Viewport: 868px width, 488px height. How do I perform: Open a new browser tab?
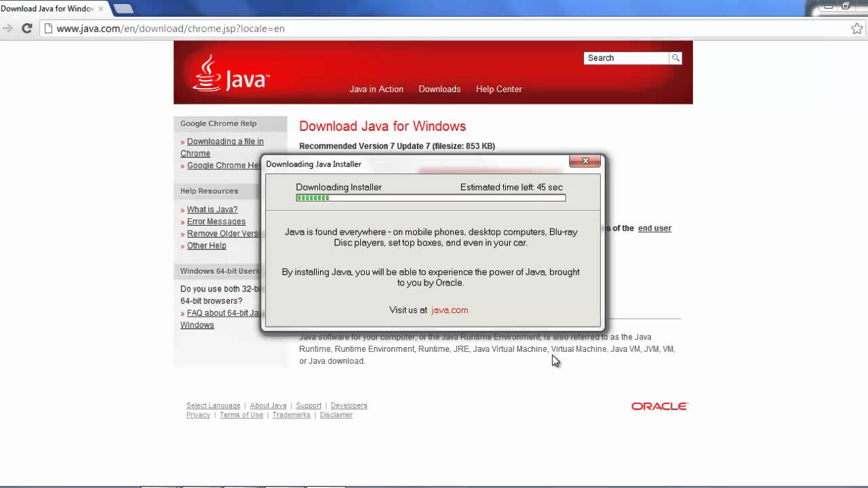coord(123,8)
